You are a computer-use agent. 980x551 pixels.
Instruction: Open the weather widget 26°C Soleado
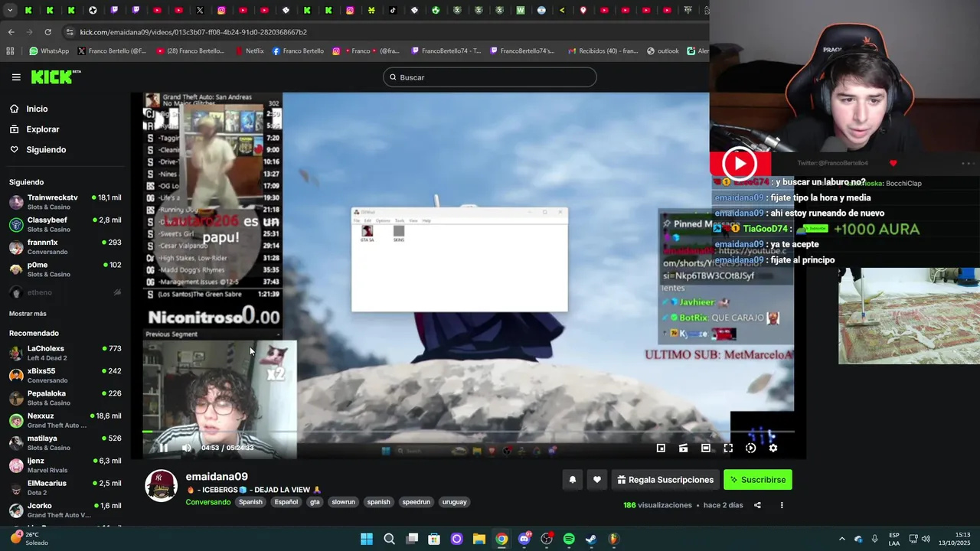(x=29, y=539)
